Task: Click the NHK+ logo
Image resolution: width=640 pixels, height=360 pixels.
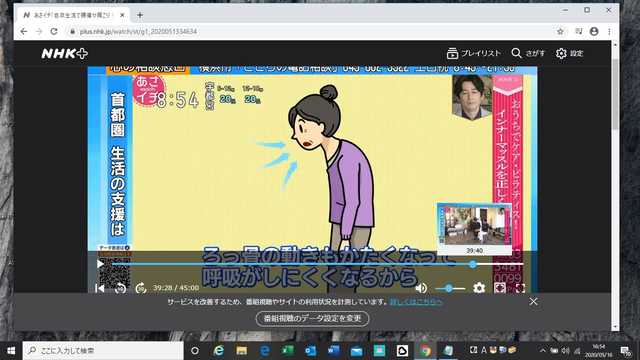Action: 64,53
